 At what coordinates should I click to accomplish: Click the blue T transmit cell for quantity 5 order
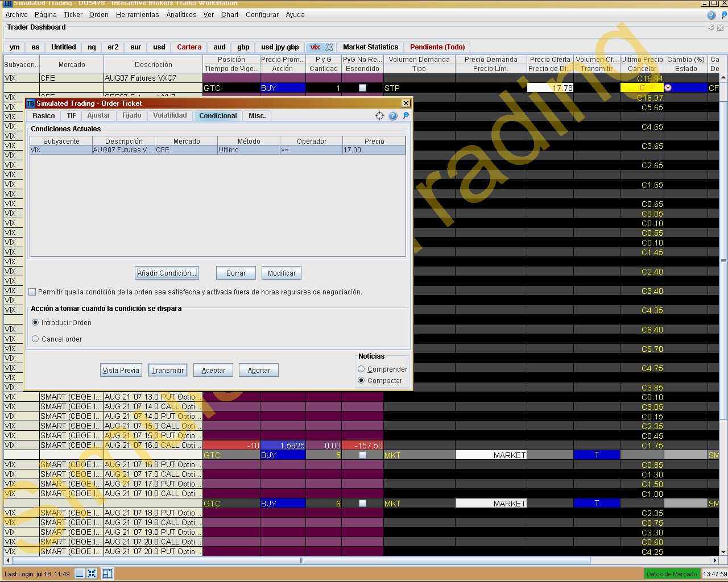click(x=597, y=455)
